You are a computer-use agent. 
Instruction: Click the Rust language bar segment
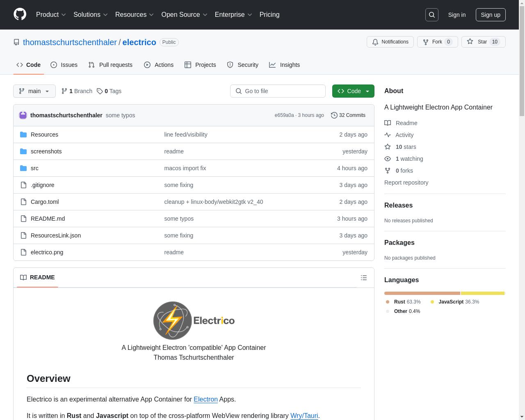(422, 293)
